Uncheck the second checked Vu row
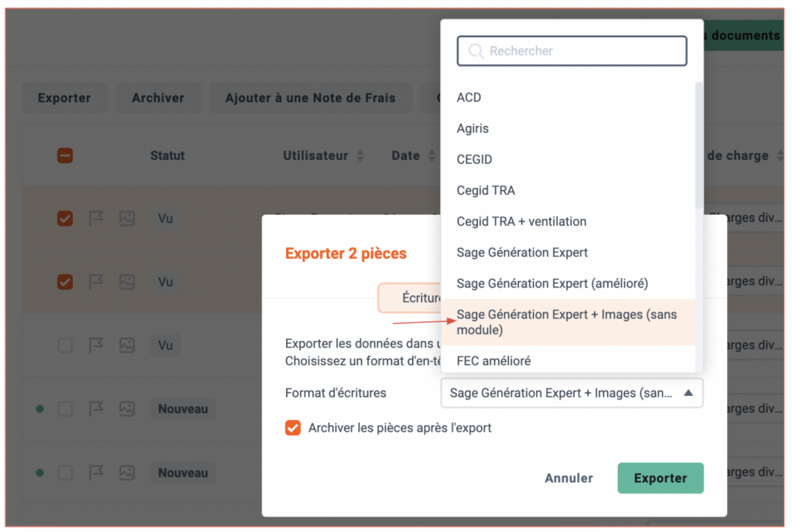This screenshot has width=792, height=532. (65, 281)
